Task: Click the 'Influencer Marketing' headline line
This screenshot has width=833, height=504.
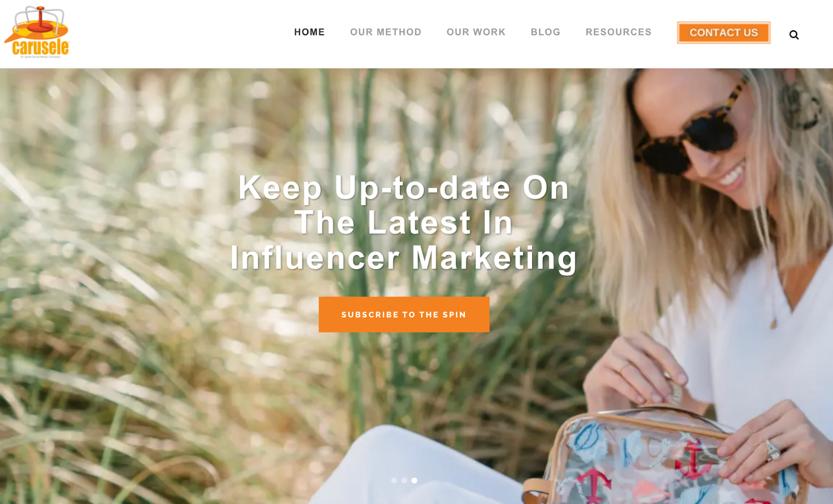Action: [x=404, y=257]
